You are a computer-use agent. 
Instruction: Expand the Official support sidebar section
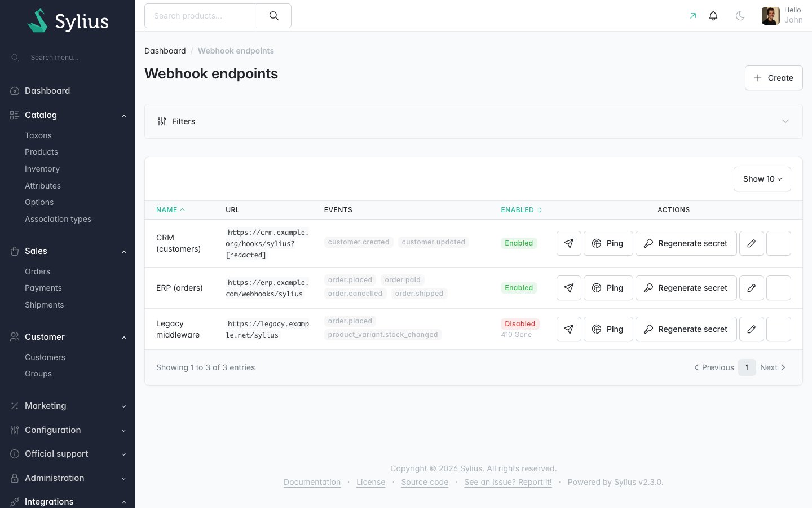tap(68, 454)
